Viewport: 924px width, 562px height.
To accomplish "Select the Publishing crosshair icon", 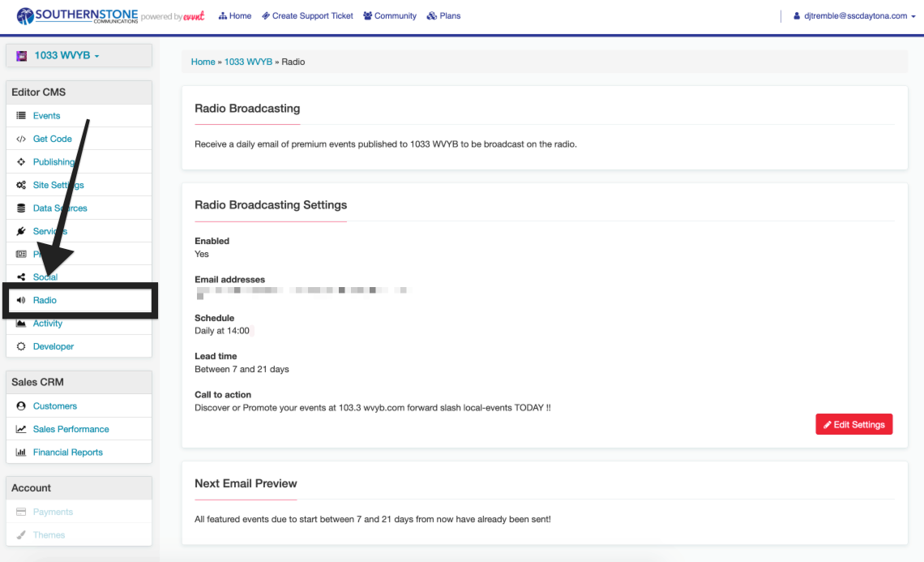I will coord(21,161).
